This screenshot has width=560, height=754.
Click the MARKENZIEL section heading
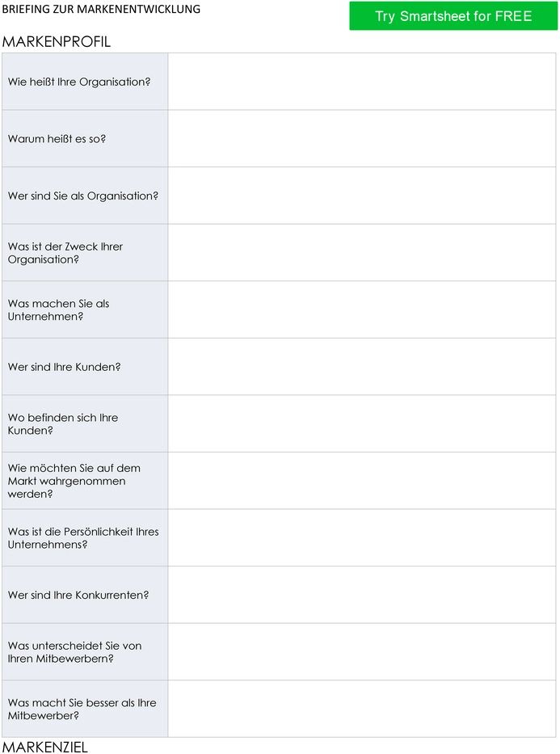pos(45,747)
